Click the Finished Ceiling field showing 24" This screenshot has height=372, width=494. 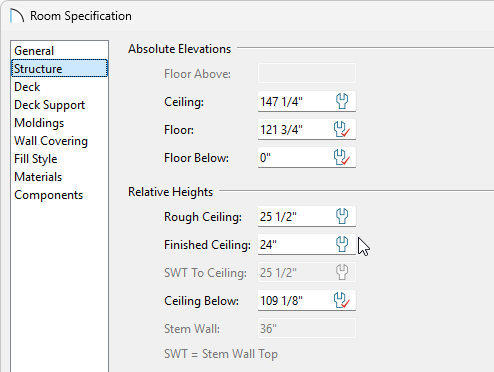click(307, 244)
